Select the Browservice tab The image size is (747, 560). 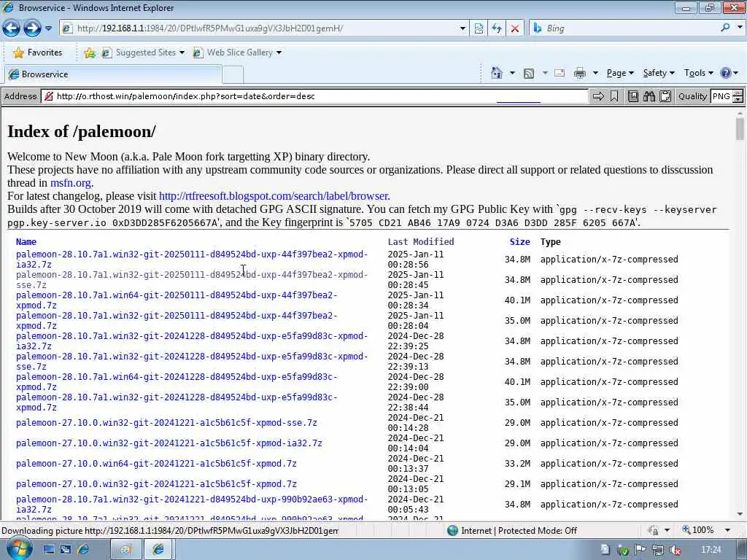pyautogui.click(x=113, y=74)
